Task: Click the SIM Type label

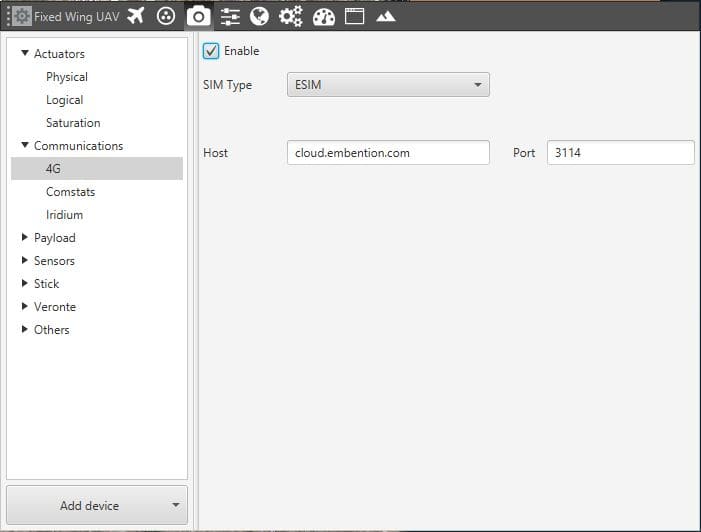Action: pos(227,85)
